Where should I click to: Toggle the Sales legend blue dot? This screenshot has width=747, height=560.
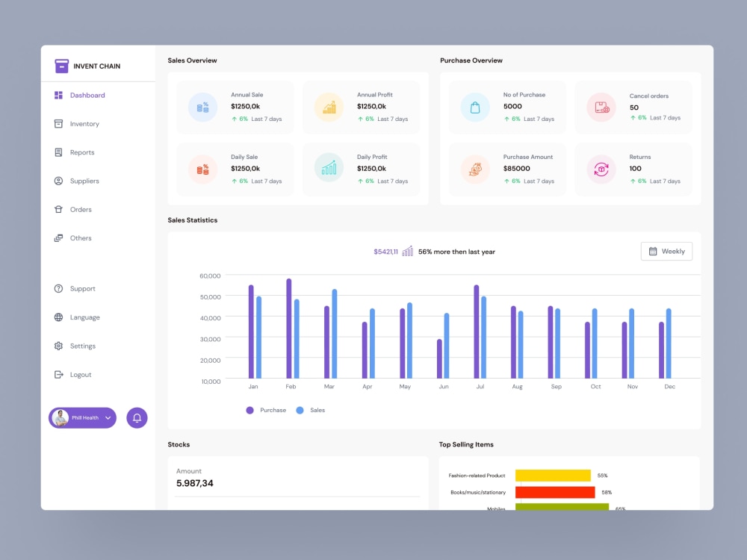point(300,410)
